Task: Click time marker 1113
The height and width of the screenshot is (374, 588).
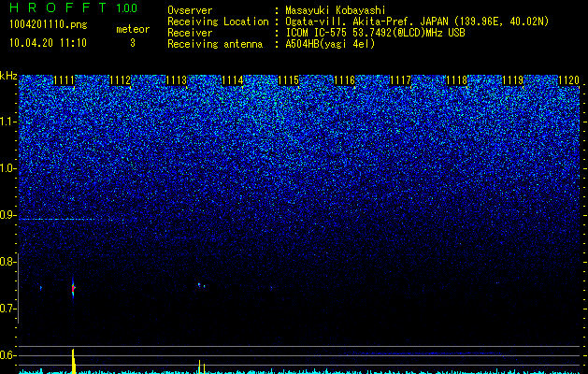Action: tap(177, 80)
